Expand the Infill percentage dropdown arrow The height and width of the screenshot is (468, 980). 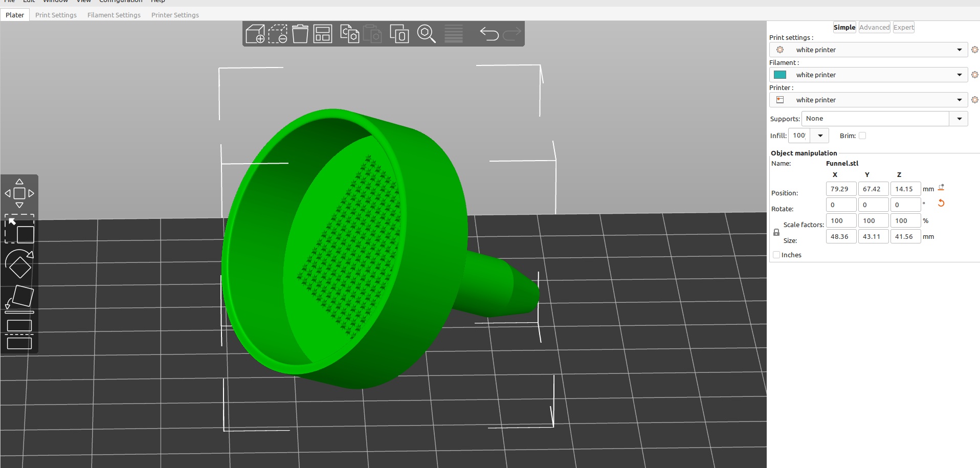(x=820, y=136)
